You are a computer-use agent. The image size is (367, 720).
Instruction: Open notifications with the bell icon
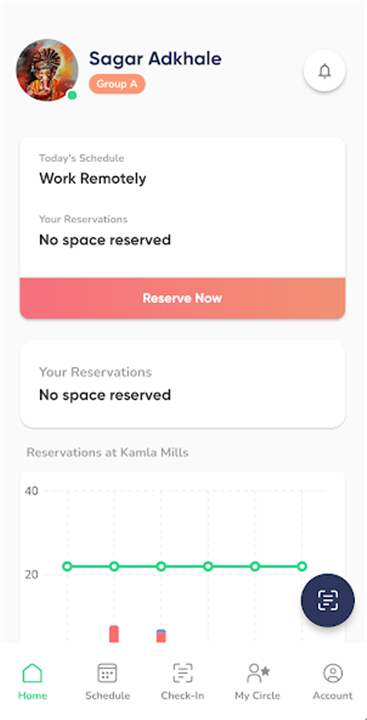[x=324, y=71]
